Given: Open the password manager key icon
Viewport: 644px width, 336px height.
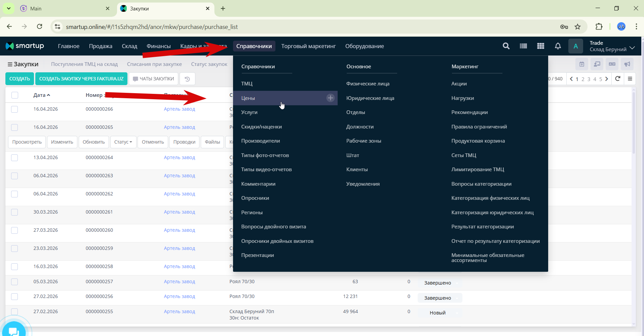Looking at the screenshot, I should (564, 27).
